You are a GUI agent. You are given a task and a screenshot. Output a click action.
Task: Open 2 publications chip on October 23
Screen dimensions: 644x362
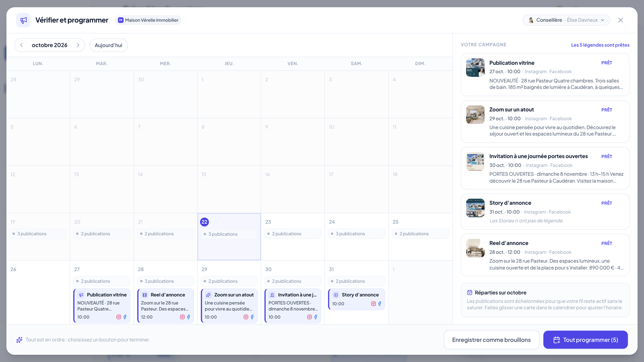click(x=293, y=234)
